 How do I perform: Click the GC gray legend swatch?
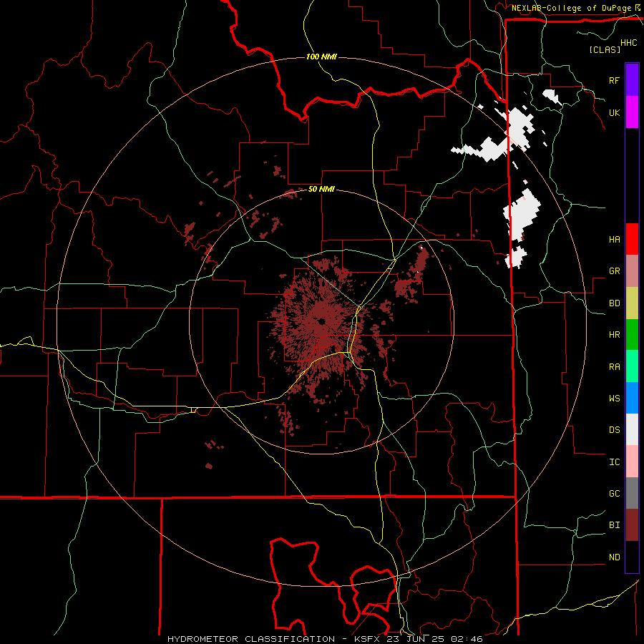click(632, 493)
